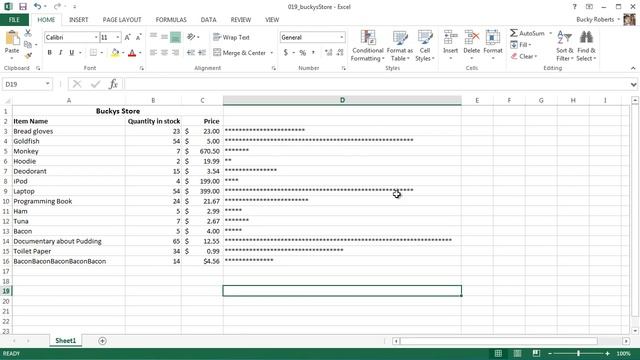
Task: Apply Accounting dollar format
Action: pos(285,53)
